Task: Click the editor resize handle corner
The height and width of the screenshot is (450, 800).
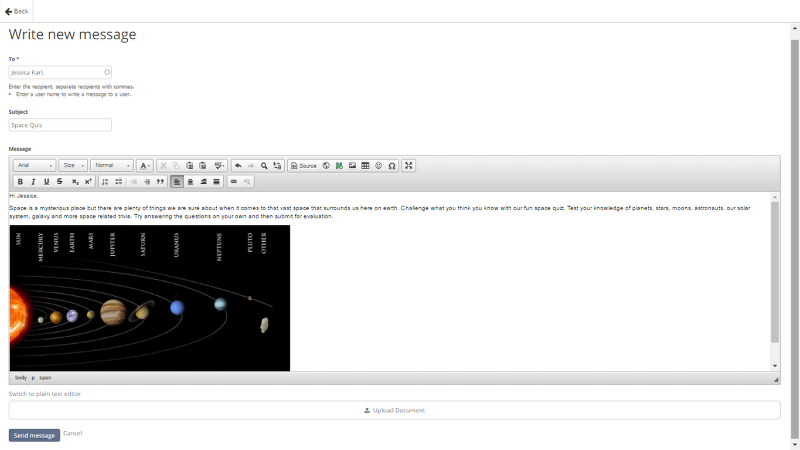Action: click(776, 380)
